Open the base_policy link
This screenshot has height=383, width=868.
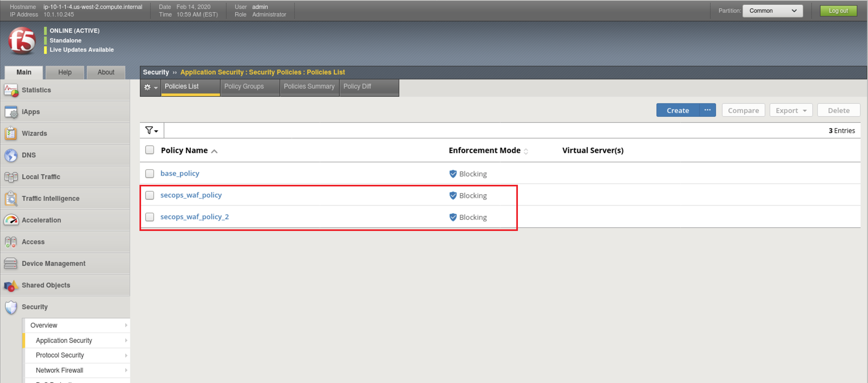click(x=180, y=173)
